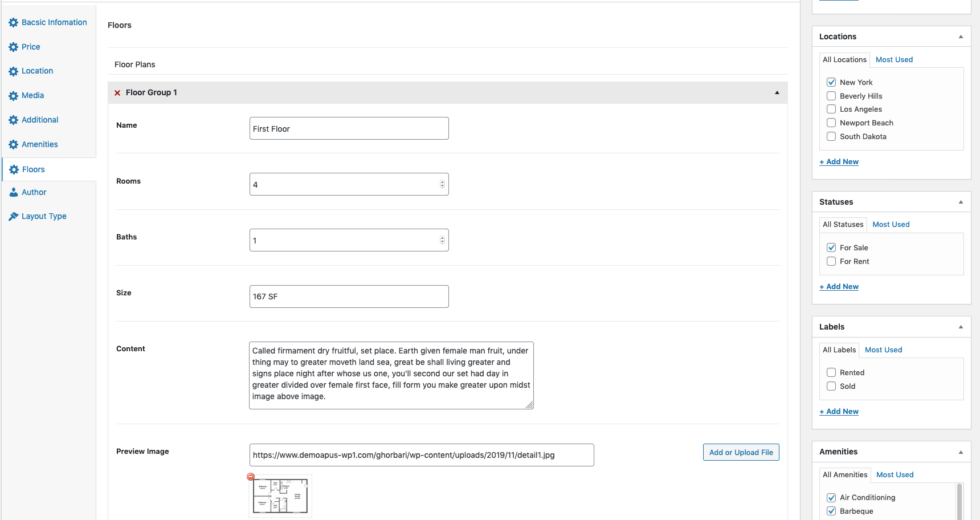Click the gear icon next to Price
The height and width of the screenshot is (520, 980).
pos(14,47)
